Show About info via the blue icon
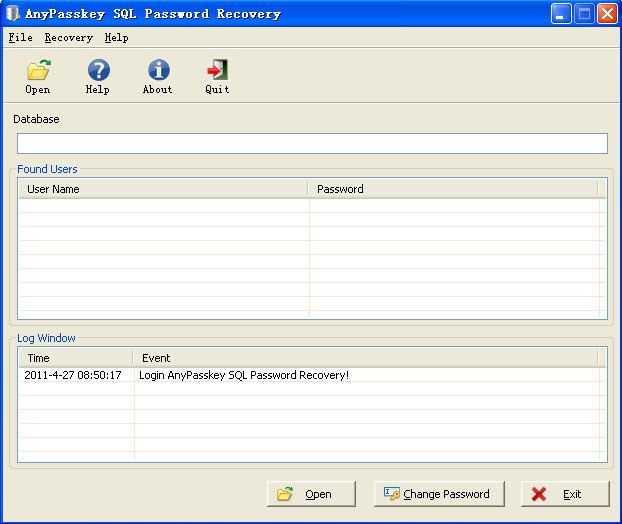Viewport: 622px width, 524px height. [x=159, y=70]
